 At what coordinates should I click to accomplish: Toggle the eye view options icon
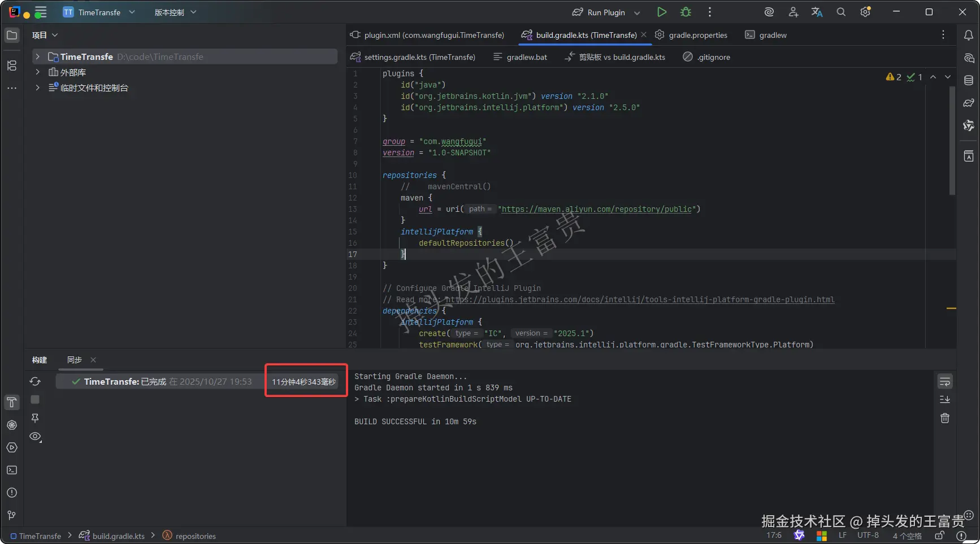click(x=35, y=437)
